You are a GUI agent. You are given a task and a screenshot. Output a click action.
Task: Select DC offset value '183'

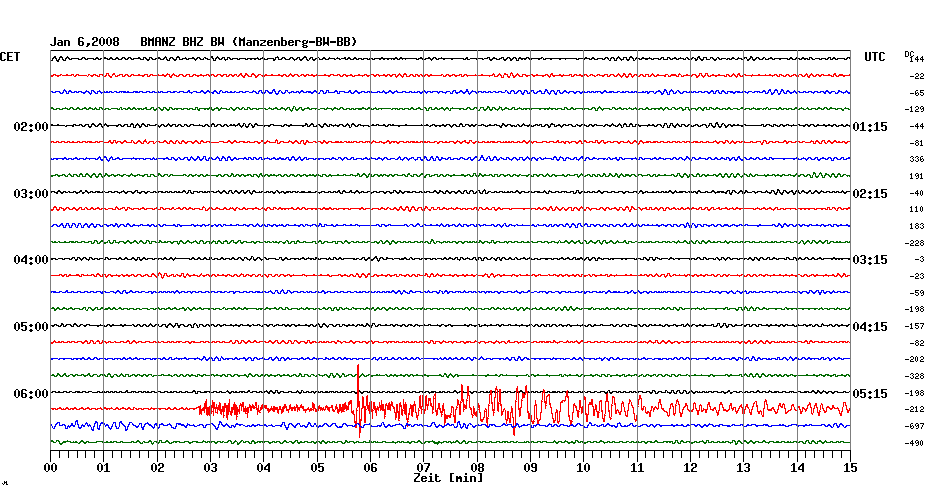[917, 227]
